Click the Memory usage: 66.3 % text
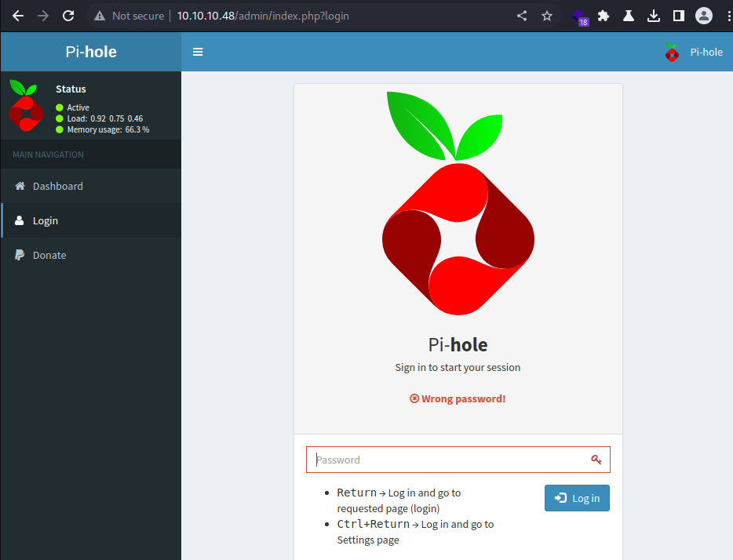Screen dimensions: 733x560 point(108,130)
